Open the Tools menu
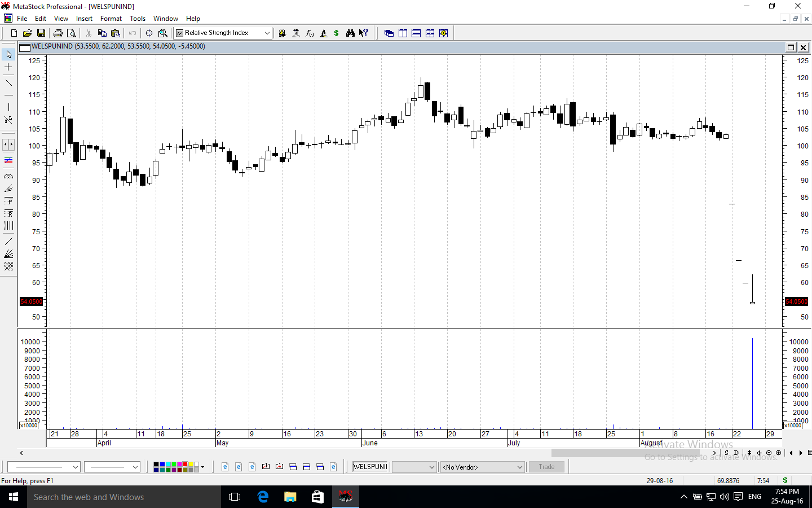The width and height of the screenshot is (812, 508). [138, 19]
